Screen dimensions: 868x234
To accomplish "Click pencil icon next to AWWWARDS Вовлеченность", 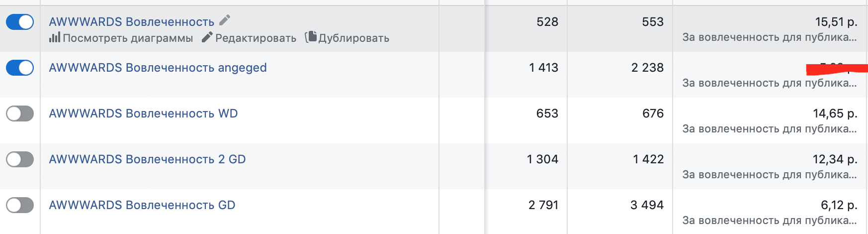I will tap(225, 20).
